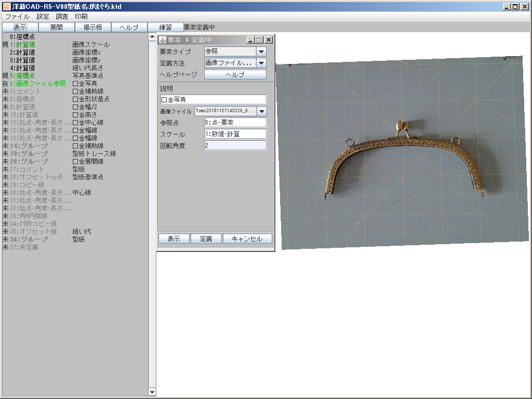Click the 展開 toolbar button
Screen dimensions: 532x399
[x=56, y=27]
